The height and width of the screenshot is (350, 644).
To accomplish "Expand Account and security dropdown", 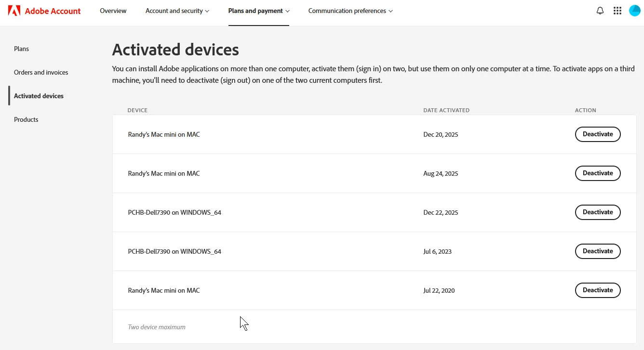I will 177,11.
